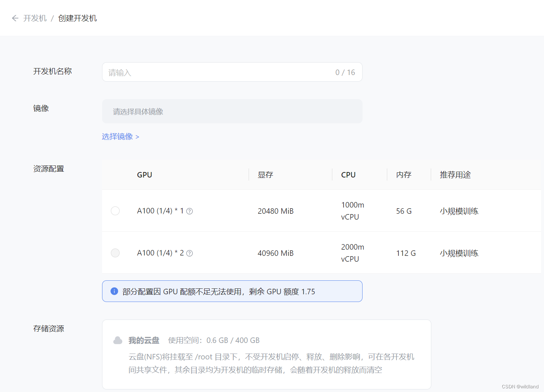This screenshot has width=544, height=392.
Task: Click the 内存 column header
Action: pos(404,175)
